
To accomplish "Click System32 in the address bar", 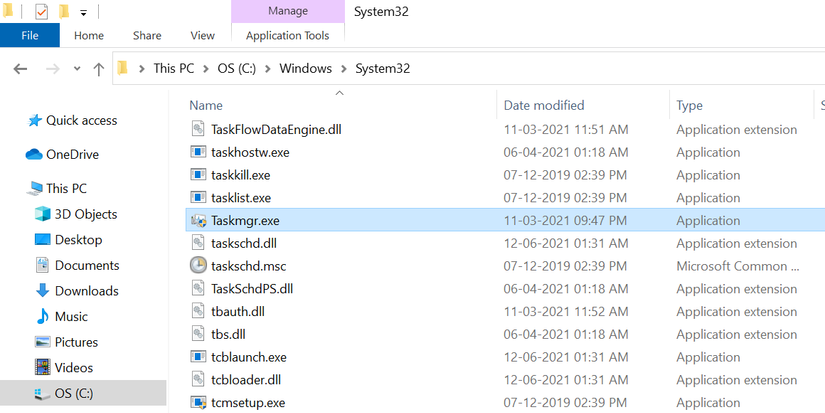I will pos(386,69).
